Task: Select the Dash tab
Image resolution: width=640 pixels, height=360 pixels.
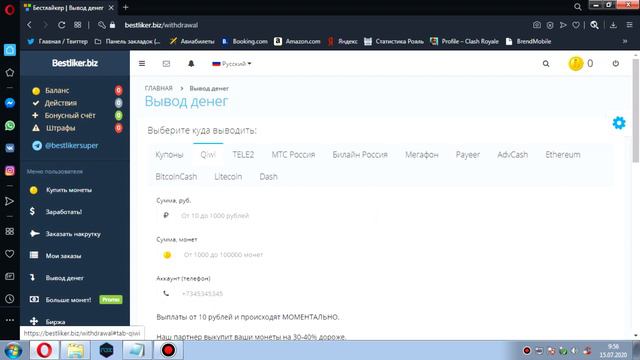Action: click(268, 177)
